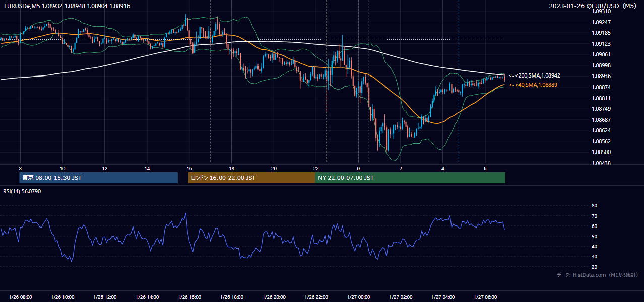The image size is (644, 302).
Task: Click the RSI scale value 70
Action: click(x=594, y=216)
